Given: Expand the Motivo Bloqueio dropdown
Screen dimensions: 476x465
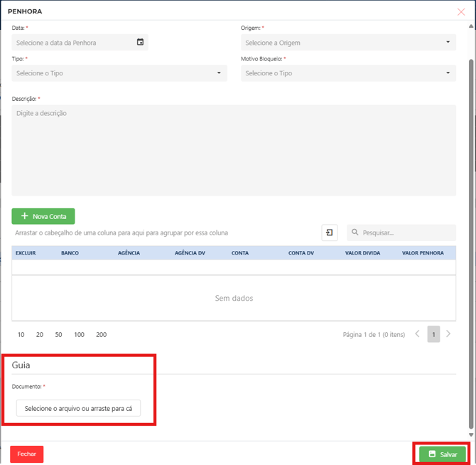Looking at the screenshot, I should click(448, 73).
